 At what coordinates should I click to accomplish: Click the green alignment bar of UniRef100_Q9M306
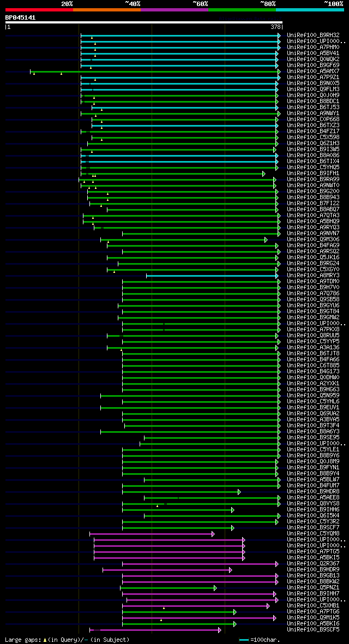click(184, 240)
